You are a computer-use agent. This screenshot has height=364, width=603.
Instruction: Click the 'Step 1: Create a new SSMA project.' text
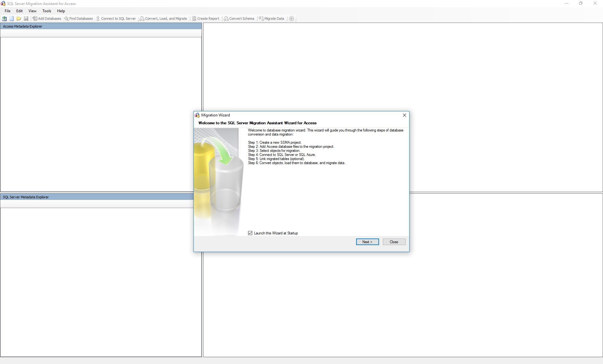coord(275,142)
